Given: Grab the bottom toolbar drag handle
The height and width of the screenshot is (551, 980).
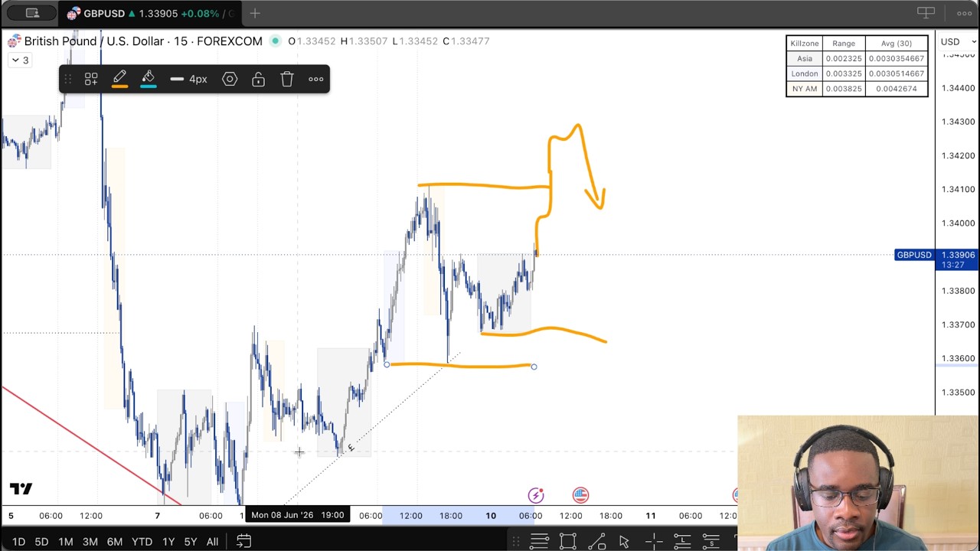Looking at the screenshot, I should click(515, 541).
